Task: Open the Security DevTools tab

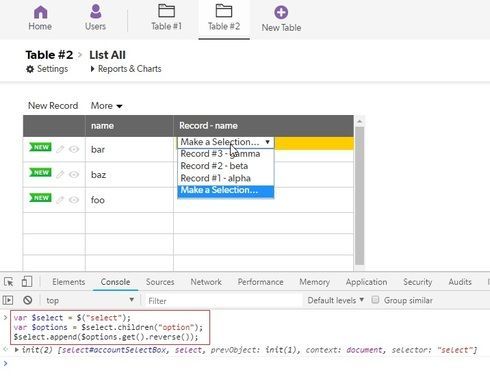Action: pyautogui.click(x=418, y=282)
